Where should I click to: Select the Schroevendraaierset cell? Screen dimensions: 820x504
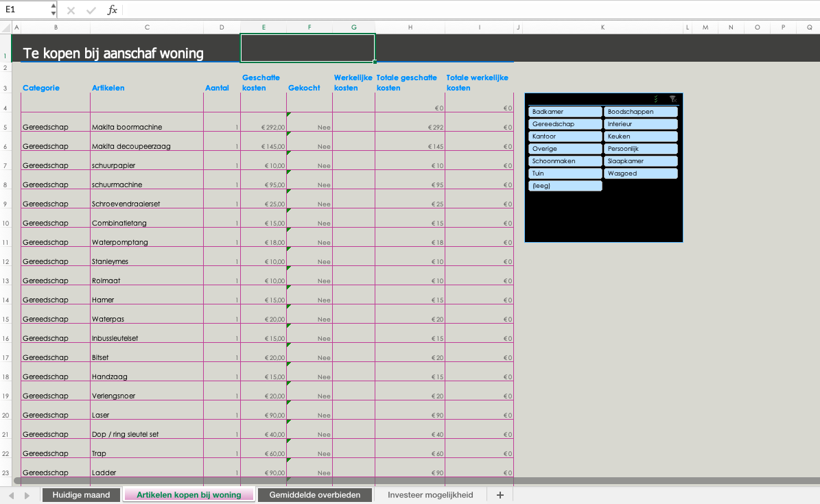[x=147, y=199]
